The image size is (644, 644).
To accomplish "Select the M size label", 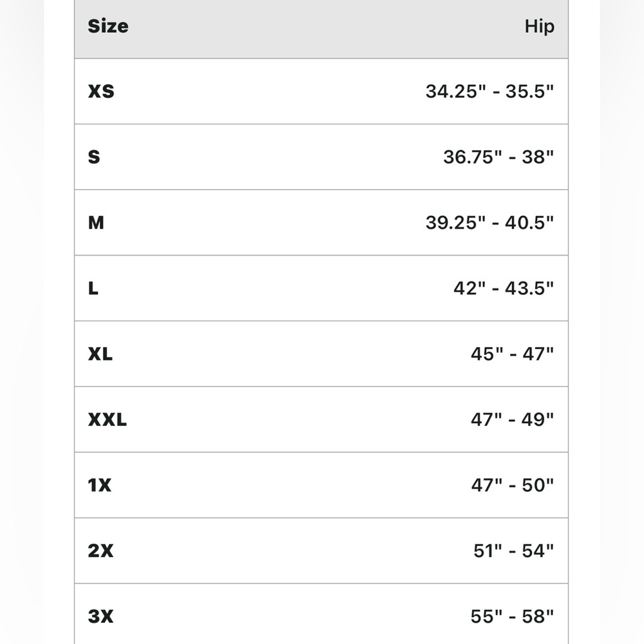I will (x=96, y=223).
